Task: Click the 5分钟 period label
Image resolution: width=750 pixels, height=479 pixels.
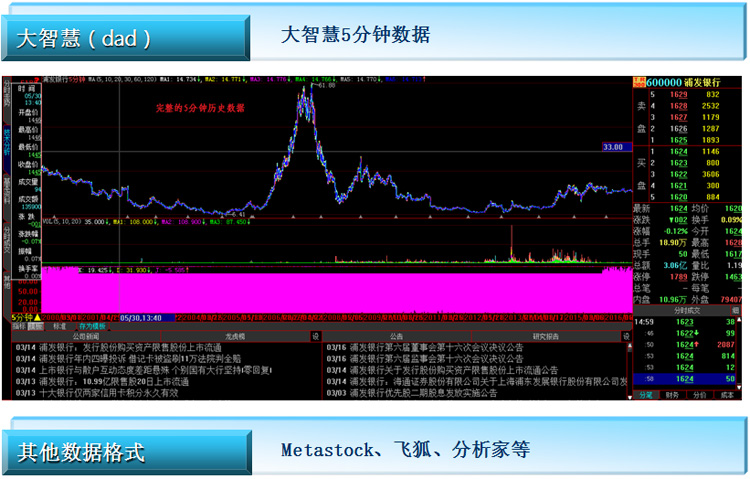Action: [22, 318]
